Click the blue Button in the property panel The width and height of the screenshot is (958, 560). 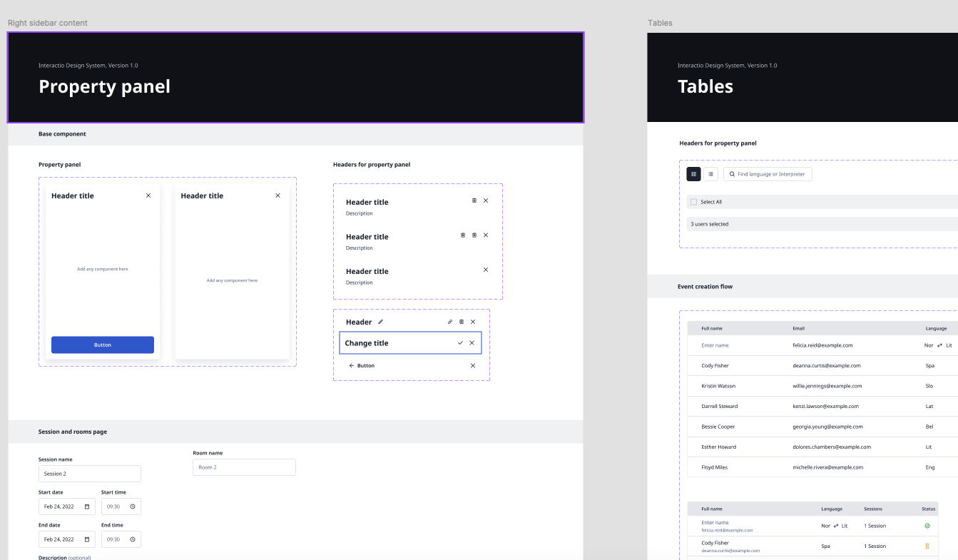tap(103, 345)
